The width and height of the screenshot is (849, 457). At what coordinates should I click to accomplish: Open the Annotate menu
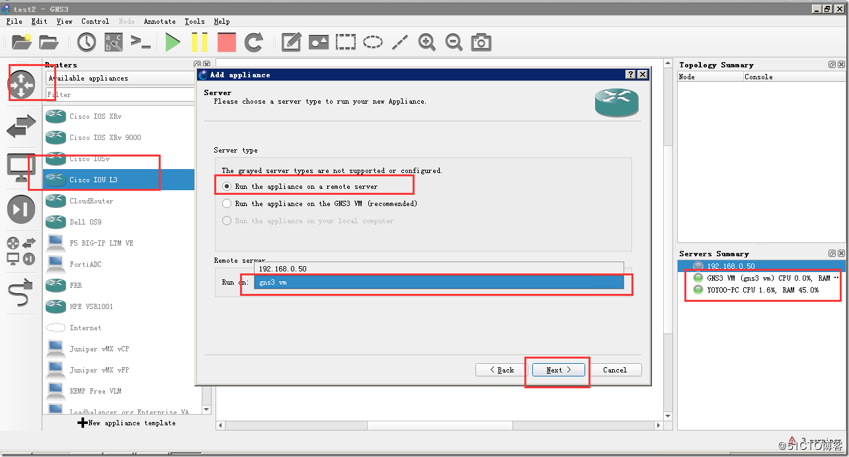[160, 21]
